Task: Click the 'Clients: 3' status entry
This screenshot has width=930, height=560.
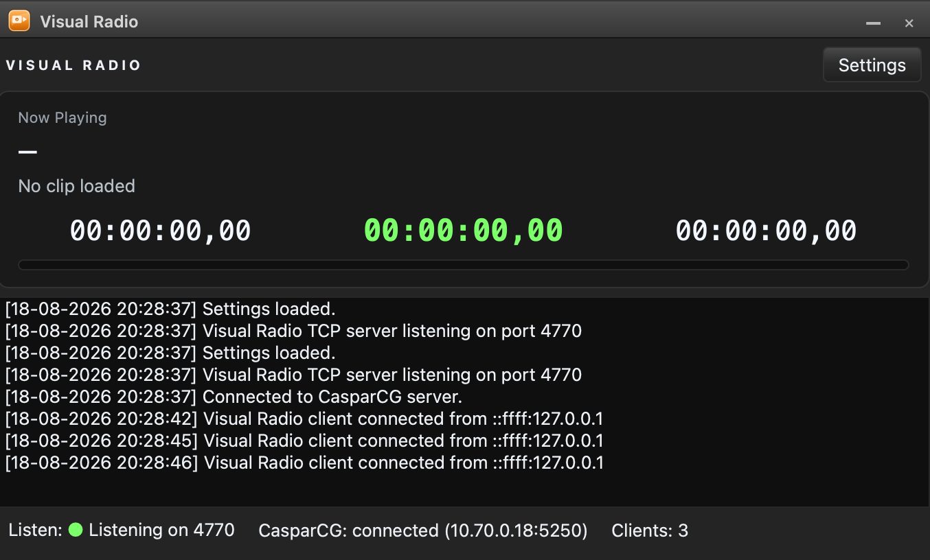Action: click(x=650, y=530)
